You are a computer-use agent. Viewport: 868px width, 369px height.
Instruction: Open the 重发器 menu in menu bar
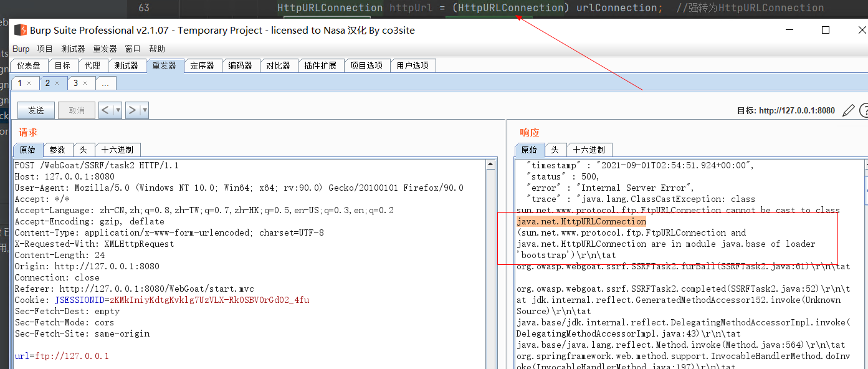(105, 49)
